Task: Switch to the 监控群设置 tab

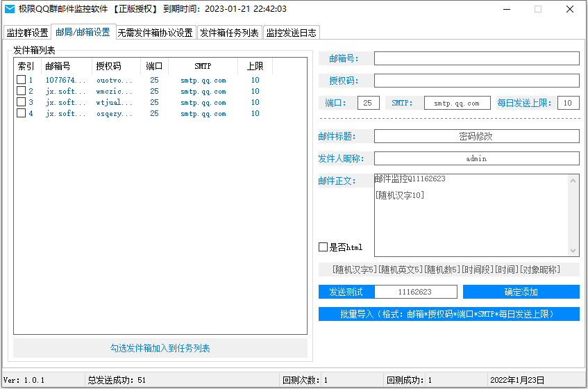Action: pos(27,33)
